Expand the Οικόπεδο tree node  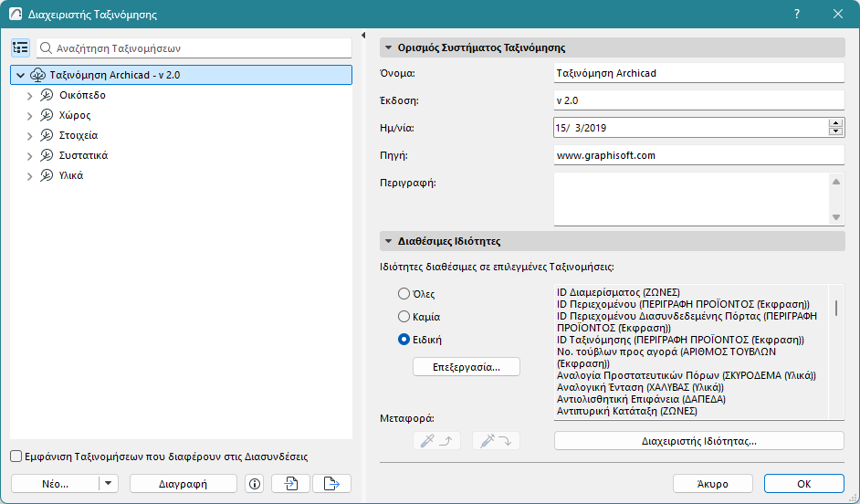(x=30, y=96)
